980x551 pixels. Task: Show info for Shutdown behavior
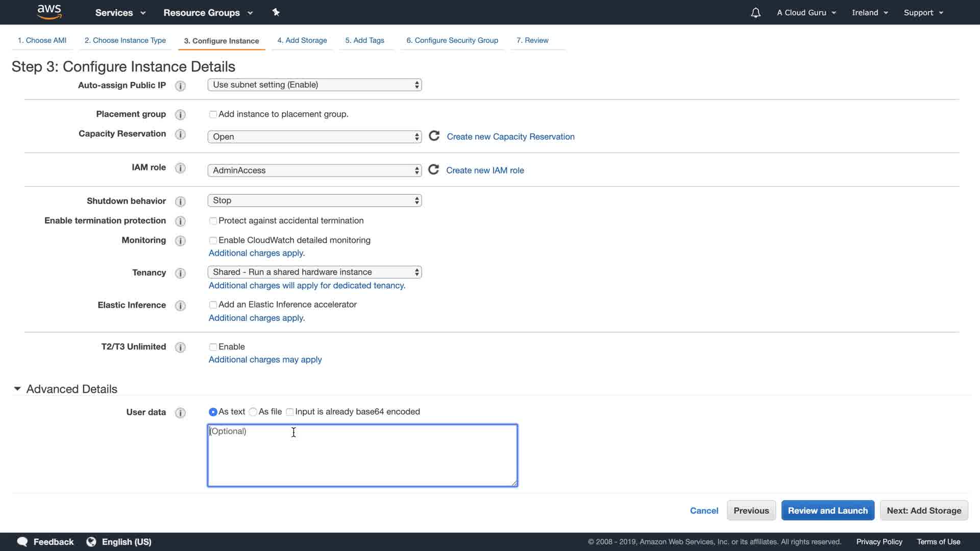point(180,202)
